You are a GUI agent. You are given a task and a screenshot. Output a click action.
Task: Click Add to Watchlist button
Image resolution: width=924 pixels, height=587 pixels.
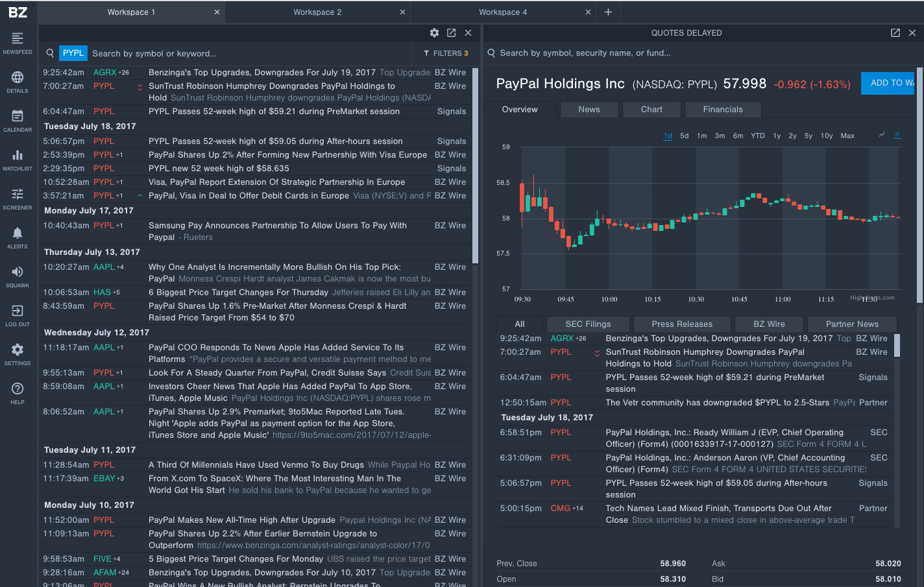[x=888, y=83]
